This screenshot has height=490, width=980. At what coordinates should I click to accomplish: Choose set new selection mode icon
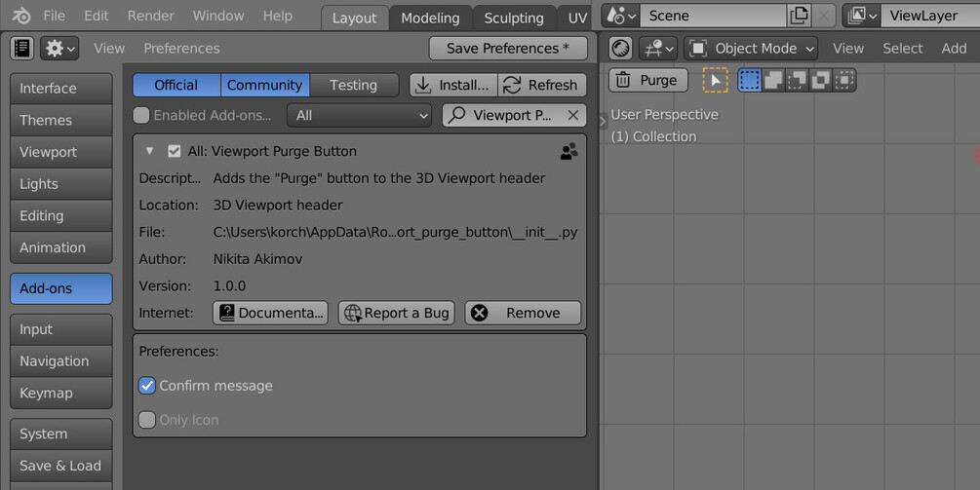(x=749, y=80)
